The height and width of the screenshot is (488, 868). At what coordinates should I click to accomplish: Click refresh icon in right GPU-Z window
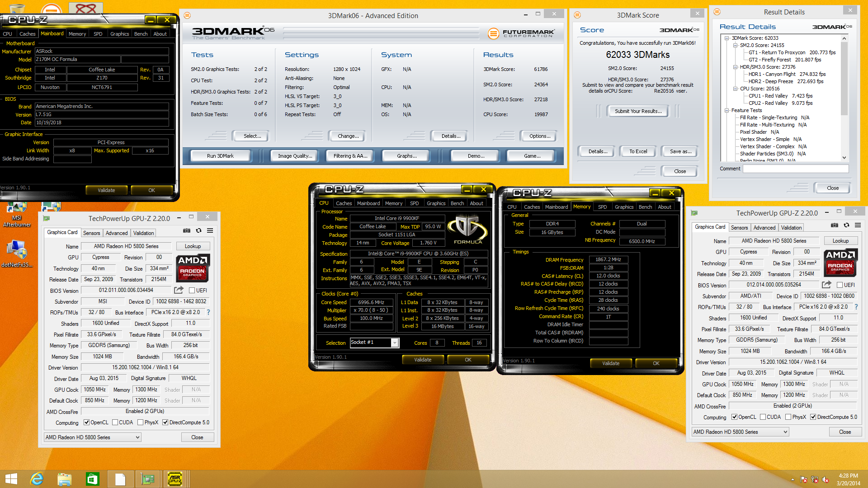pos(846,225)
